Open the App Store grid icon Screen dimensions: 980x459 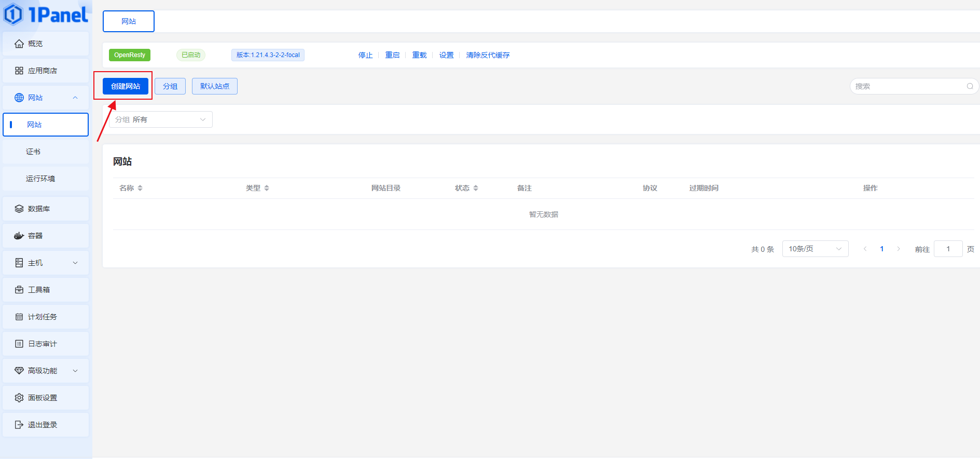click(x=19, y=71)
